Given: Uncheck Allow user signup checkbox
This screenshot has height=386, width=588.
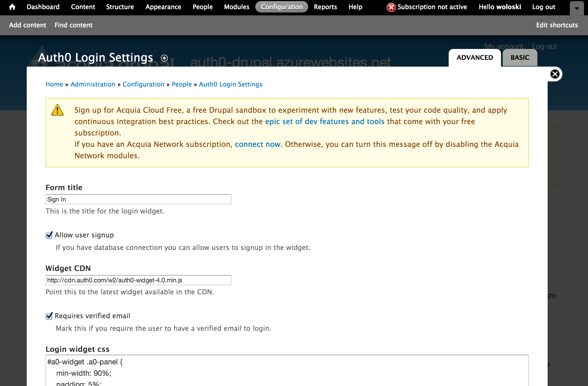Looking at the screenshot, I should coord(49,235).
